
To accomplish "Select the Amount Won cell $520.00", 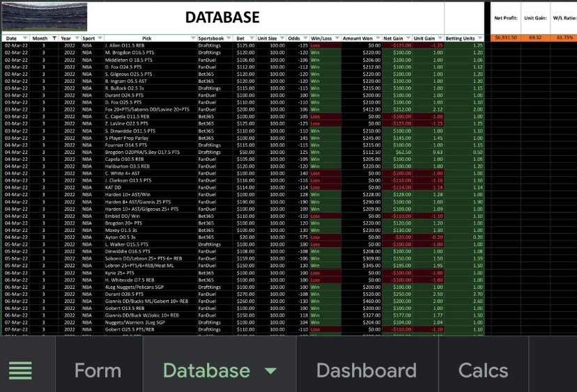I will click(362, 295).
